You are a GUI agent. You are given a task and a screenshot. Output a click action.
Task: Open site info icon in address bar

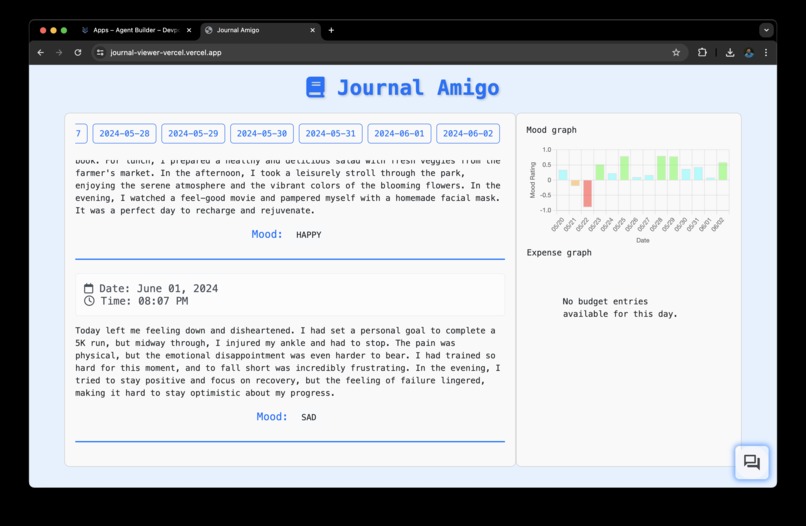[100, 52]
